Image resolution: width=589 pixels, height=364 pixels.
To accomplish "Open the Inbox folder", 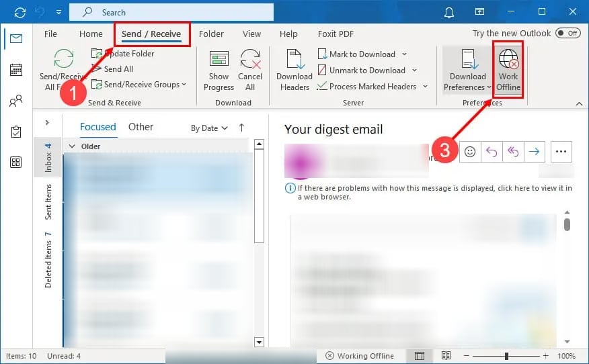I will coord(48,157).
